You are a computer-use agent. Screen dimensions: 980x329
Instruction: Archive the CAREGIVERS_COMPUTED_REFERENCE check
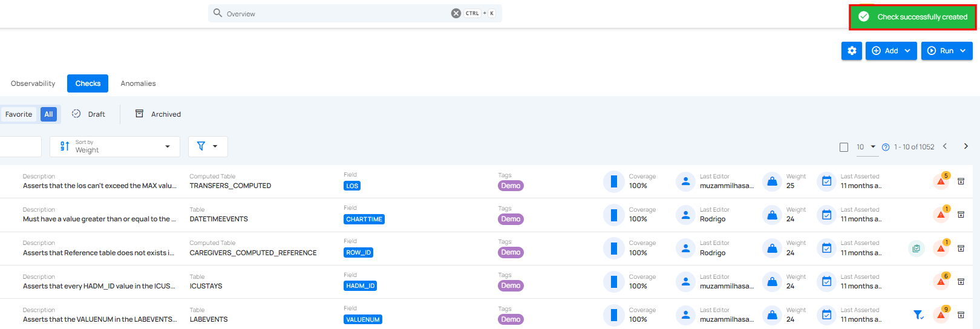click(961, 249)
